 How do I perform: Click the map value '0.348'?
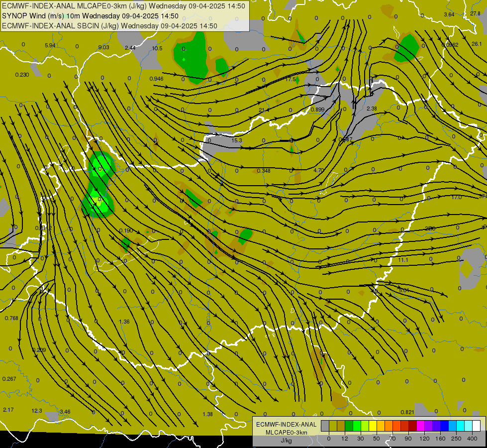coord(264,171)
